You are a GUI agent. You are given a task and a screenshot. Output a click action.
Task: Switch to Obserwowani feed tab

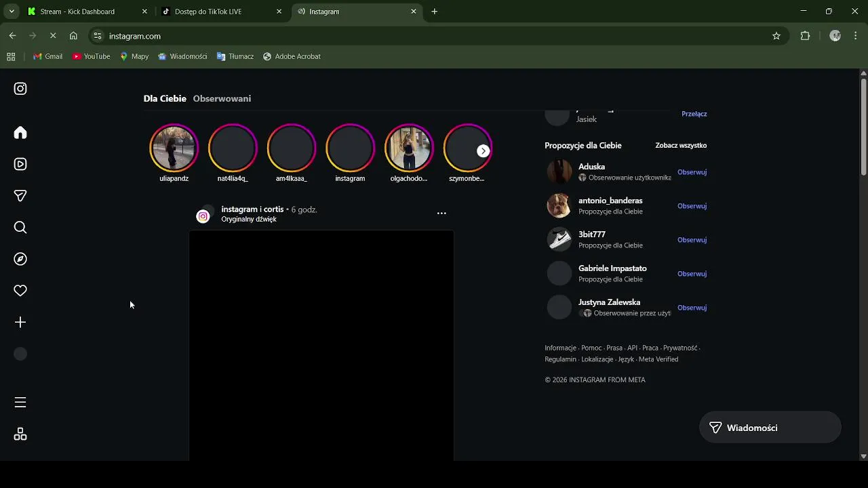coord(222,98)
